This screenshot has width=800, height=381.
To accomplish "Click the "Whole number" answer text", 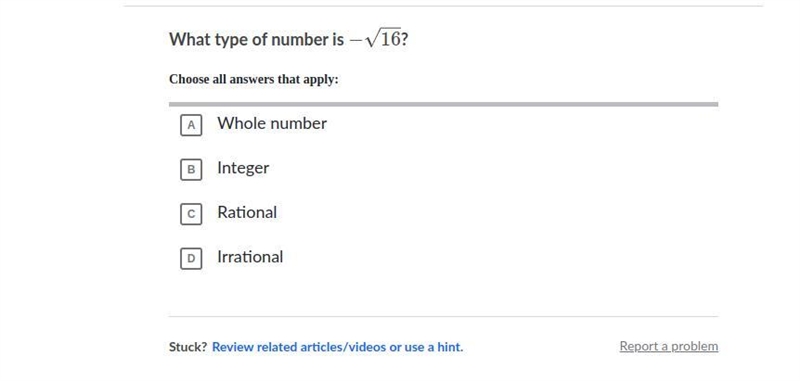I will pyautogui.click(x=272, y=123).
